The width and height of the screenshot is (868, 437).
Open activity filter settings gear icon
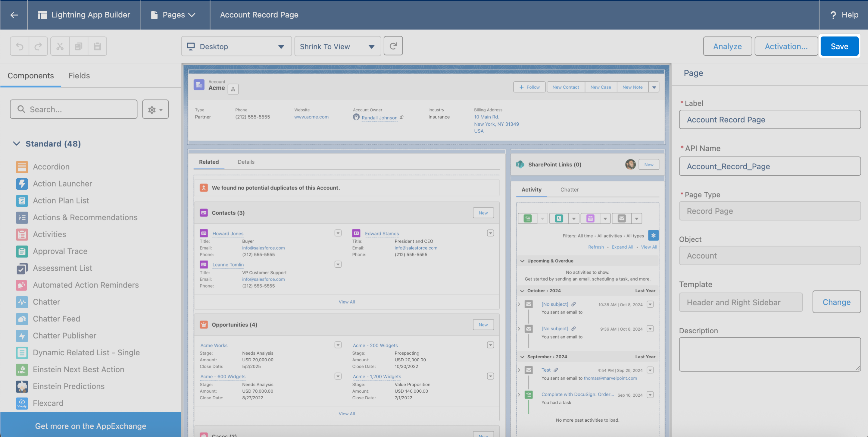pyautogui.click(x=653, y=235)
